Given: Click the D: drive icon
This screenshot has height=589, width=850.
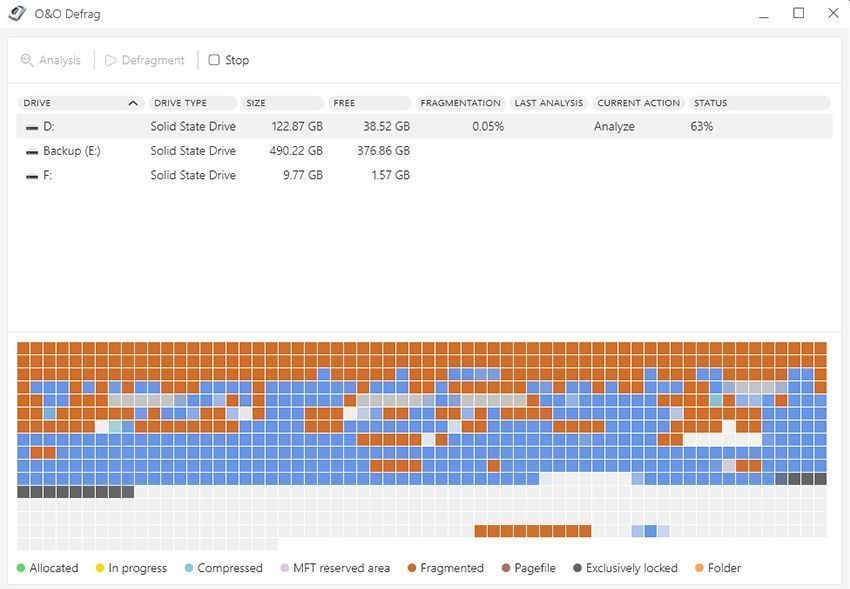Looking at the screenshot, I should [x=32, y=128].
